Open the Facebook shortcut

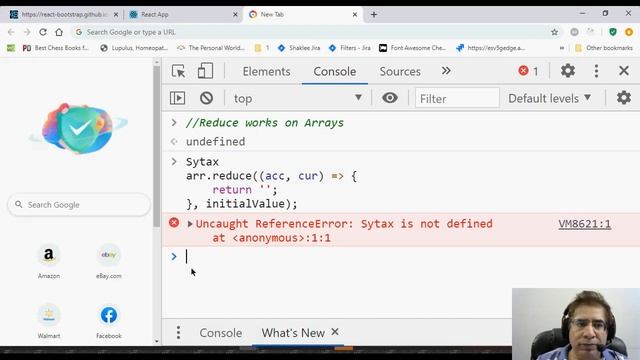(x=109, y=321)
